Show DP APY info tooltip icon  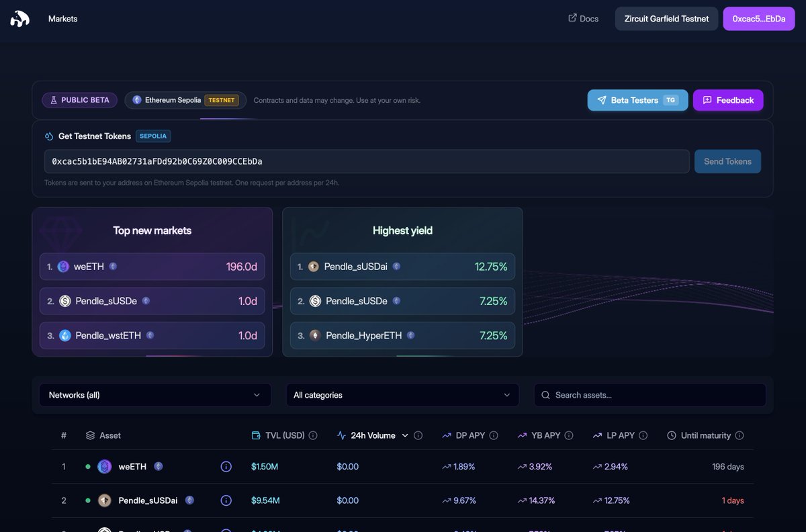(x=494, y=435)
